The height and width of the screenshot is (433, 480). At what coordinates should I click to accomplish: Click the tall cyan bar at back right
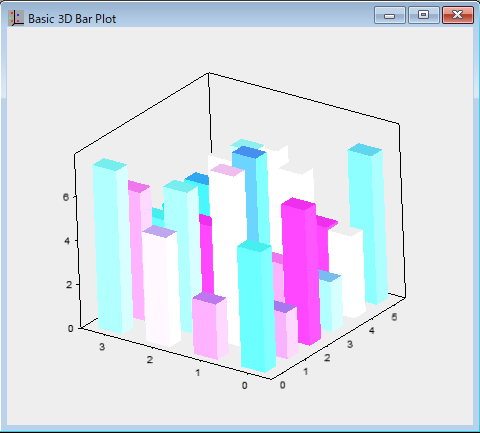tap(368, 223)
